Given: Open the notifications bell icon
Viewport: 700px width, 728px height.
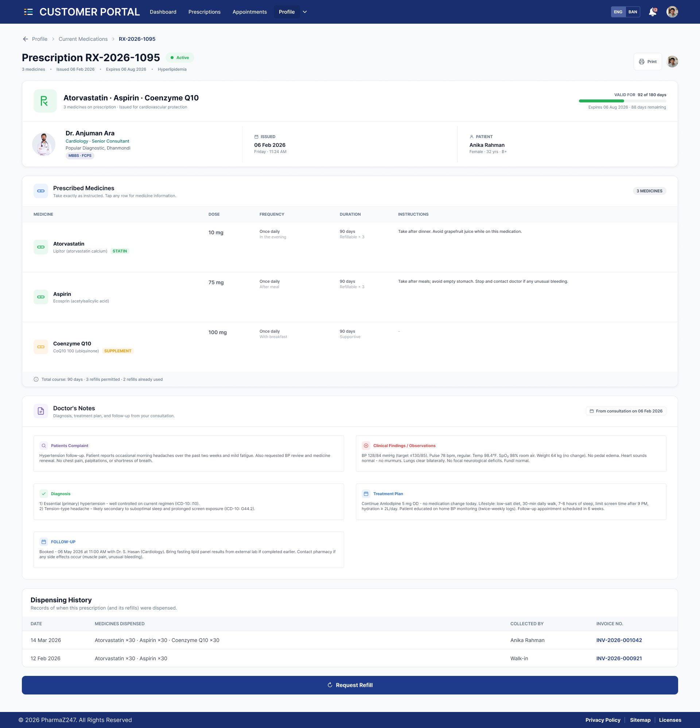Looking at the screenshot, I should coord(652,12).
